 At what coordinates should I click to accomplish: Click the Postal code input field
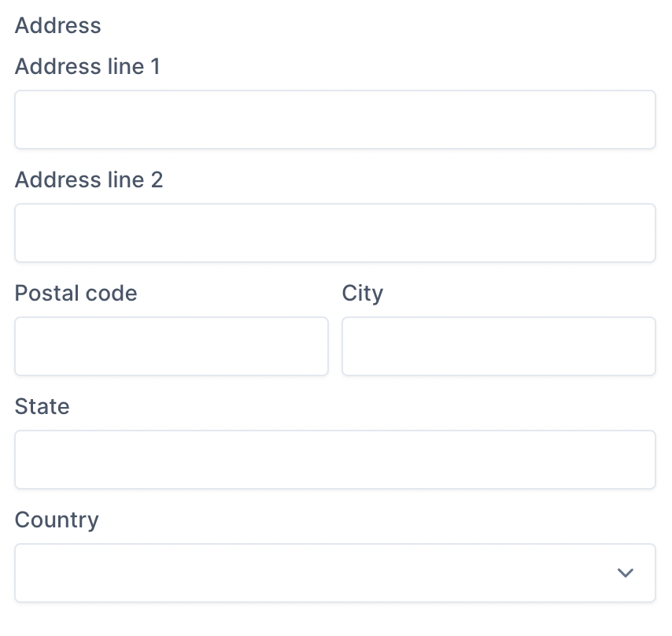pos(172,346)
